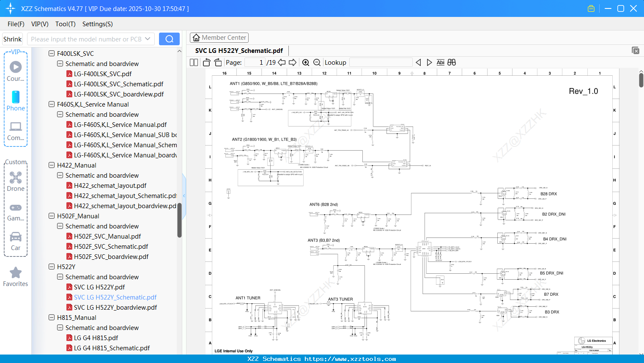Click the briefcase icon in title bar
Image resolution: width=644 pixels, height=363 pixels.
pos(591,8)
